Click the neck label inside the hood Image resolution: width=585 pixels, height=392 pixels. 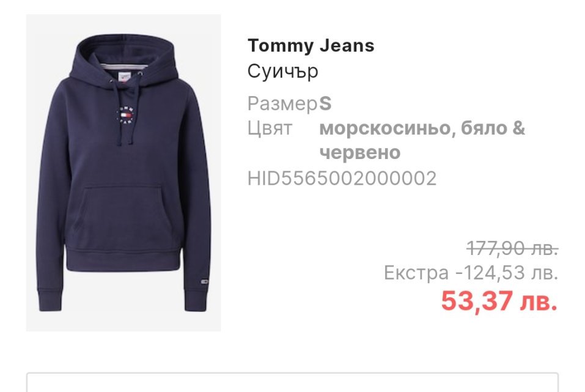pyautogui.click(x=124, y=76)
